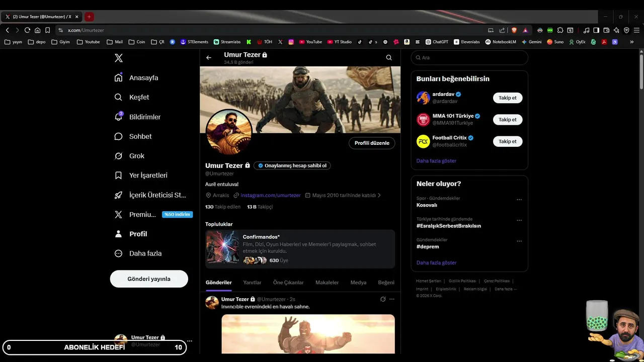Click Profili düzenle button
Viewport: 644px width, 362px height.
(x=372, y=143)
